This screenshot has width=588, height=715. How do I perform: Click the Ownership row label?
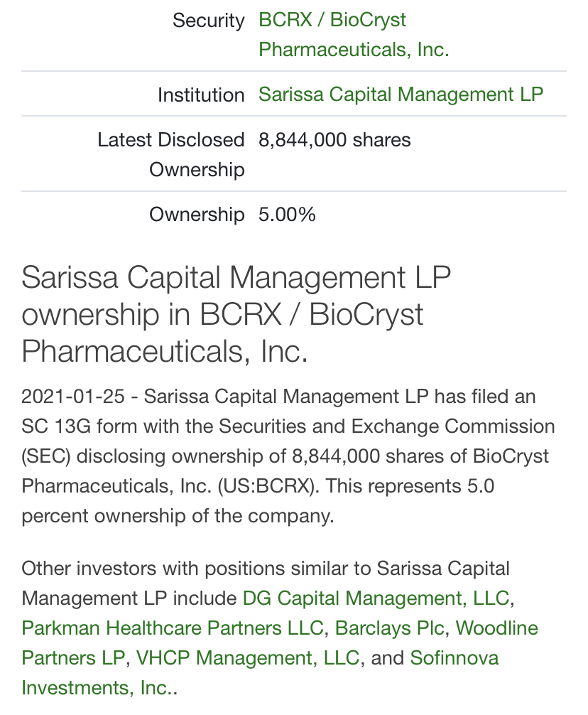pyautogui.click(x=197, y=215)
